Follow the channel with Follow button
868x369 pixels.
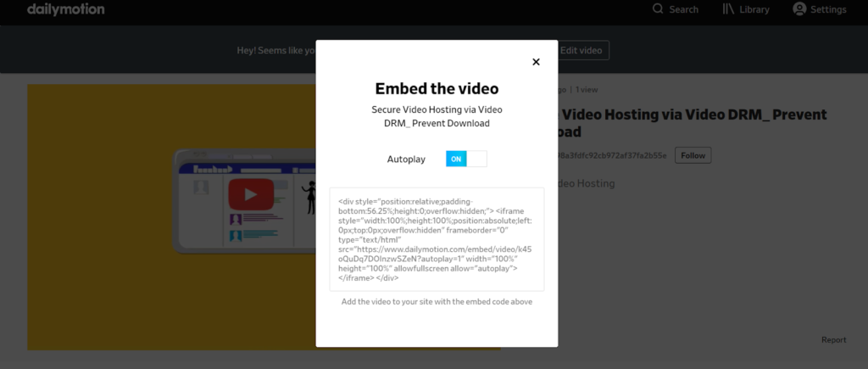tap(693, 156)
